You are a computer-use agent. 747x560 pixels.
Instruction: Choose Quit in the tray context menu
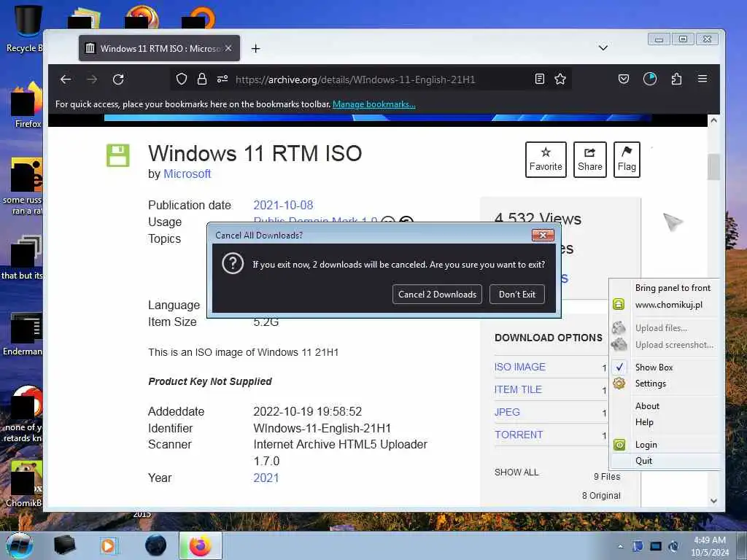point(665,461)
